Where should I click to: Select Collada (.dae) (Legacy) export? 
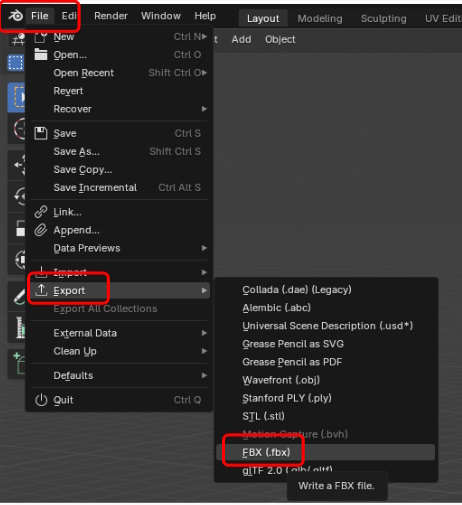click(326, 290)
